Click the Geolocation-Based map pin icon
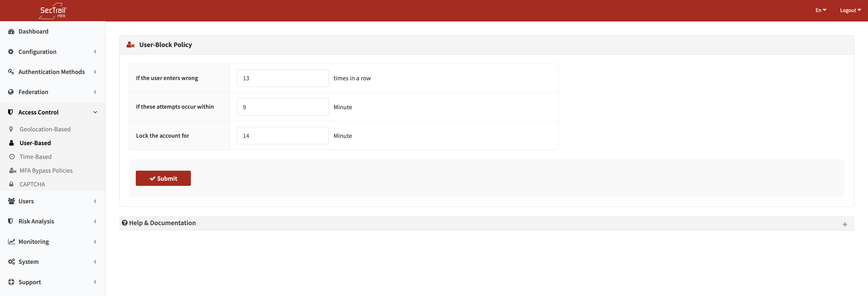868x296 pixels. click(11, 129)
